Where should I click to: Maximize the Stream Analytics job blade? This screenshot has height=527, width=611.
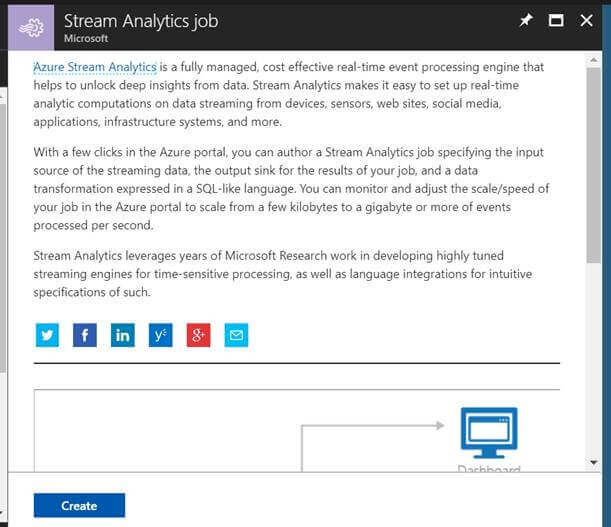[x=556, y=20]
